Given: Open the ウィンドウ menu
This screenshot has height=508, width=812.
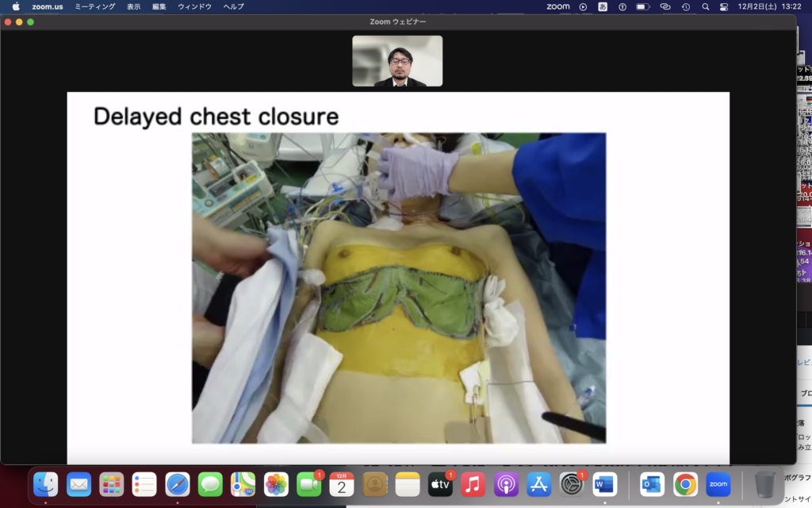Looking at the screenshot, I should coord(194,6).
